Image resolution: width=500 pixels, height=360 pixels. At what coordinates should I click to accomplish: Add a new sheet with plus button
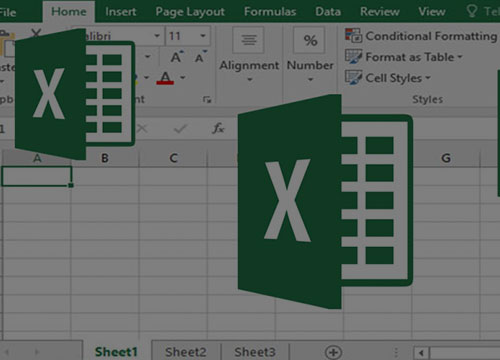coord(333,352)
